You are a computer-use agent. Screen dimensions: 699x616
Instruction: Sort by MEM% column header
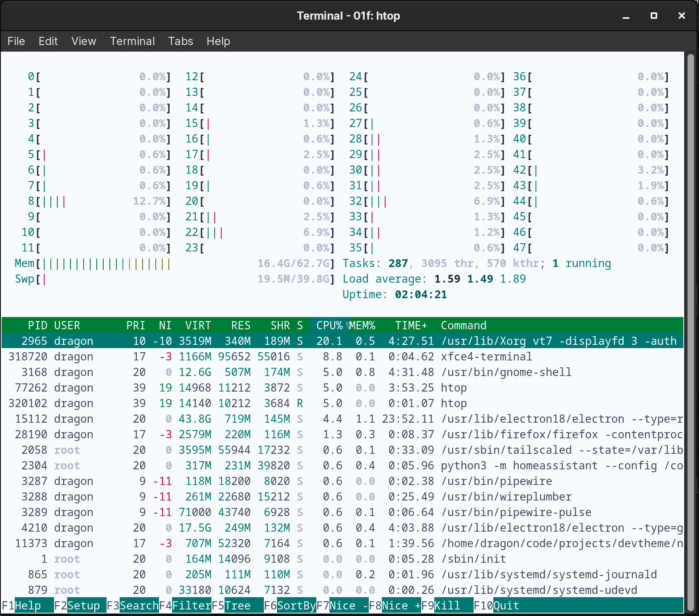coord(362,325)
